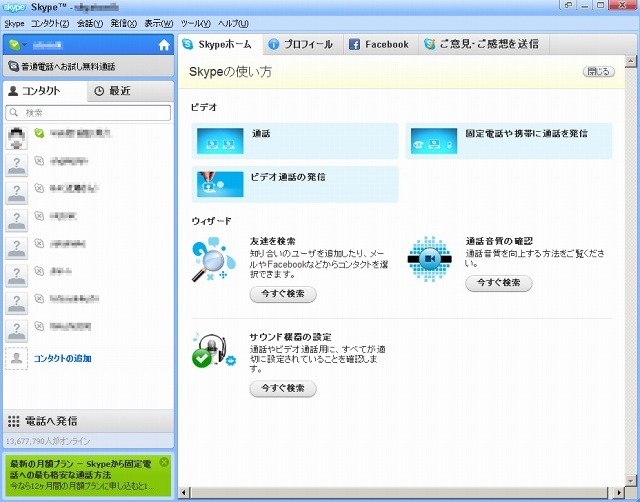Click the avatar of the first contact

(16, 138)
